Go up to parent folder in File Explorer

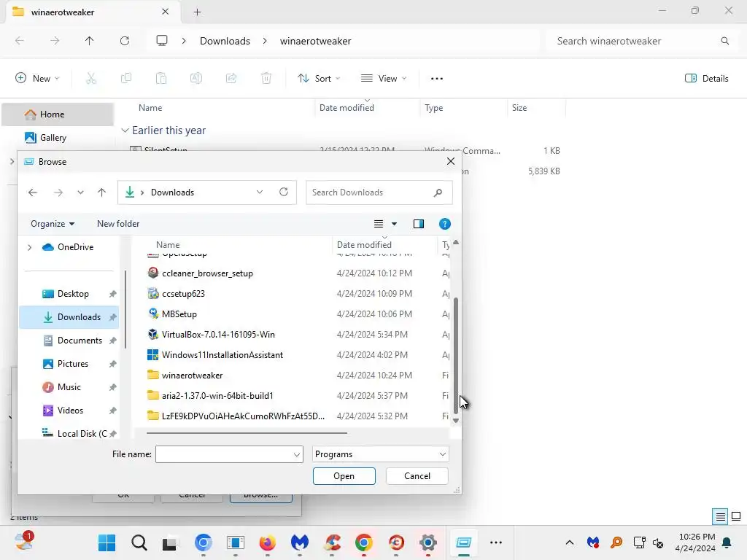(x=90, y=41)
